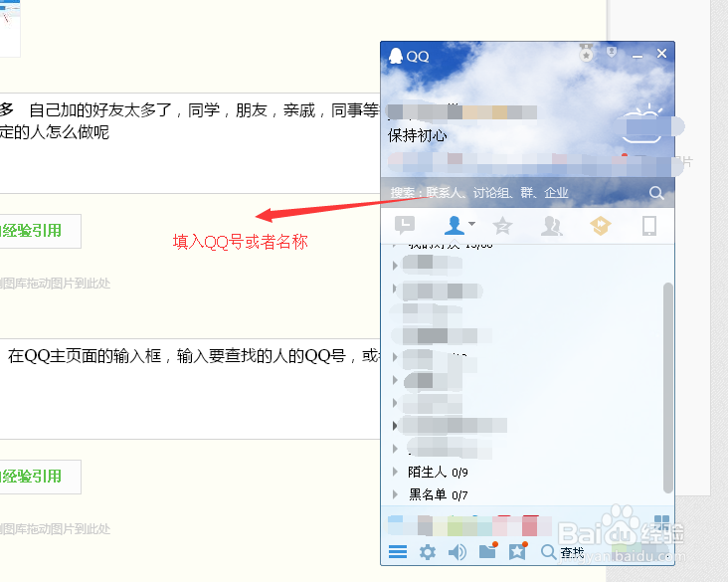Image resolution: width=728 pixels, height=582 pixels.
Task: Click the contact list vertical scrollbar
Action: click(x=667, y=387)
